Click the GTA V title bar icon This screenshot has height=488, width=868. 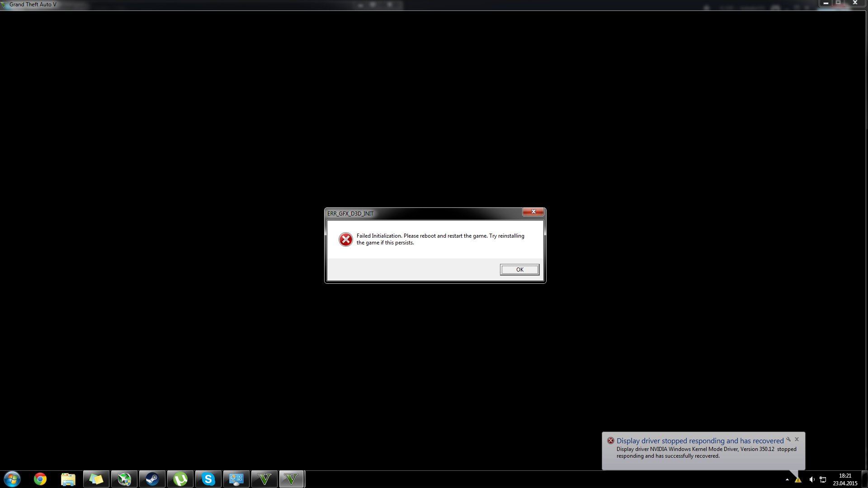point(4,5)
